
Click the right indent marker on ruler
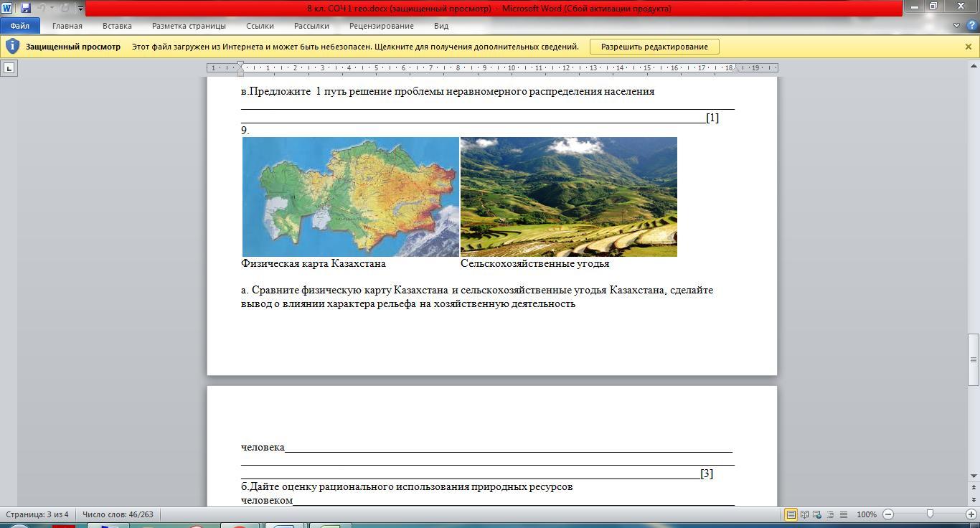[735, 71]
